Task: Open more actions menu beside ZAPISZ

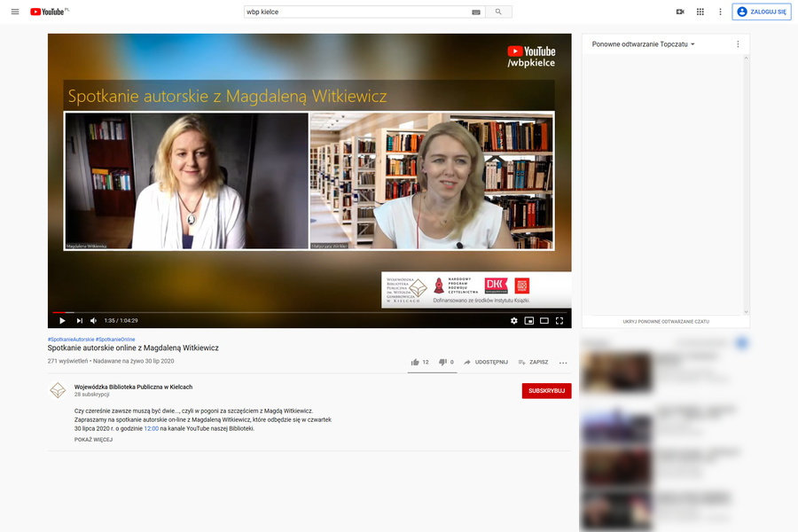Action: click(563, 363)
